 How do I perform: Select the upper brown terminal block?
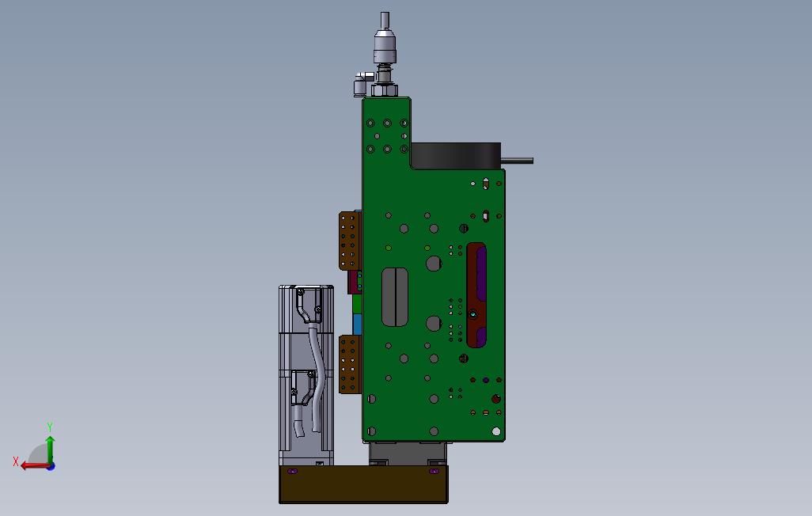tap(350, 241)
